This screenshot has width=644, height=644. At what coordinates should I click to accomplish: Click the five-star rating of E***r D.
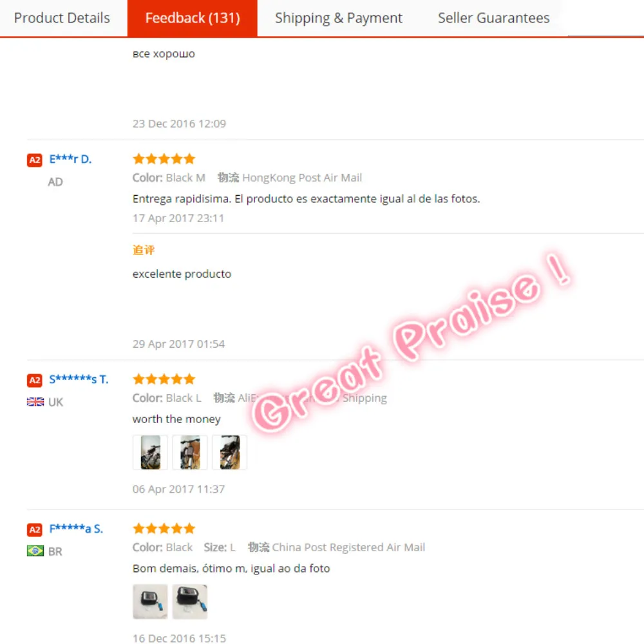click(164, 159)
